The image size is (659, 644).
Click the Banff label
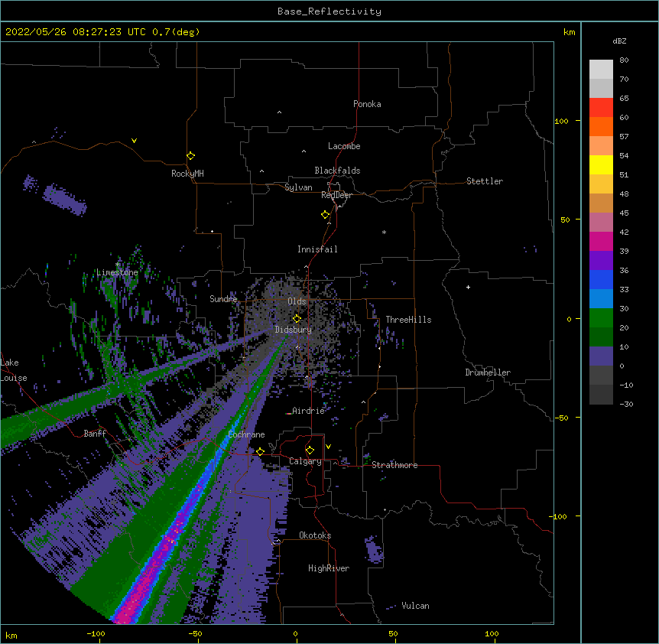click(x=95, y=434)
